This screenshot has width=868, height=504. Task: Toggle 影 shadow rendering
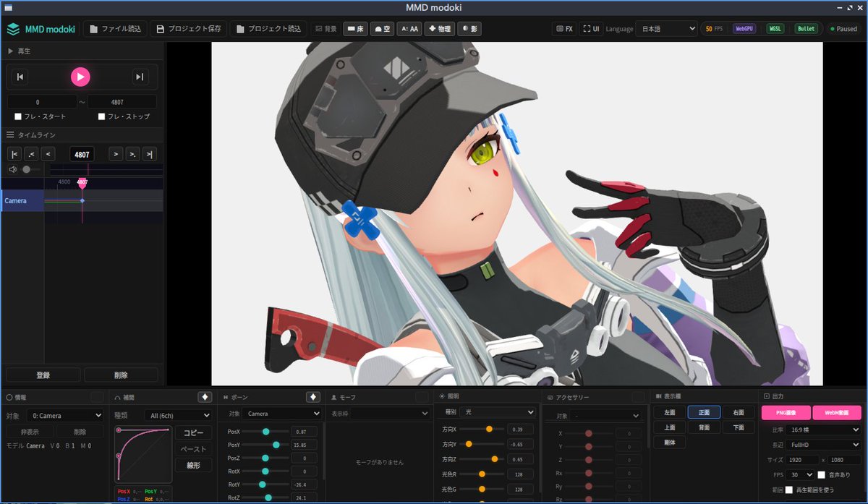click(469, 29)
